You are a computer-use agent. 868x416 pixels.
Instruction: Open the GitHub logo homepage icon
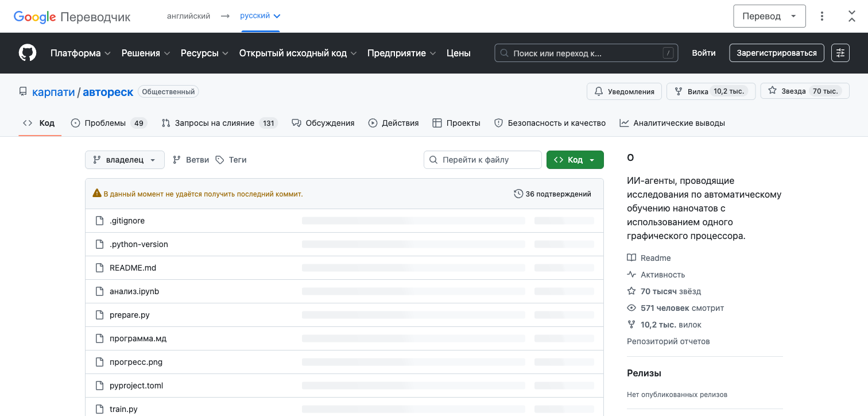pos(28,53)
